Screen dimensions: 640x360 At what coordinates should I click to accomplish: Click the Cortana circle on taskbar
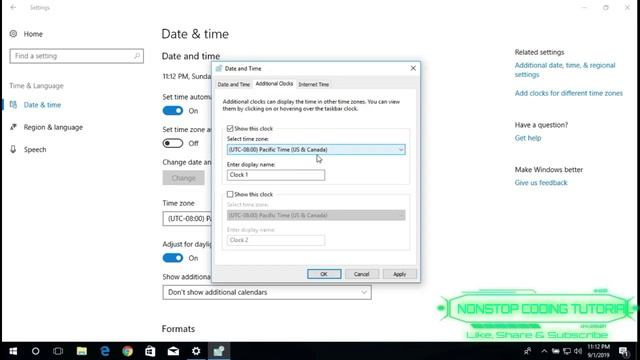pyautogui.click(x=36, y=351)
